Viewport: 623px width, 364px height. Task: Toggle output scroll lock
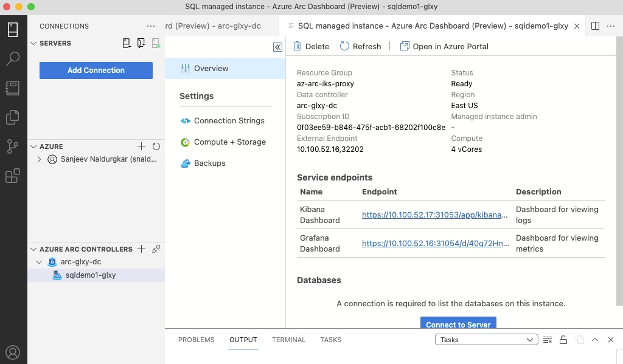coord(563,340)
